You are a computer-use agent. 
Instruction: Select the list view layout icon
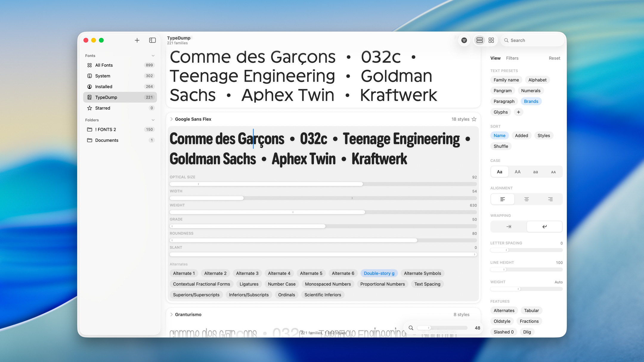(479, 40)
